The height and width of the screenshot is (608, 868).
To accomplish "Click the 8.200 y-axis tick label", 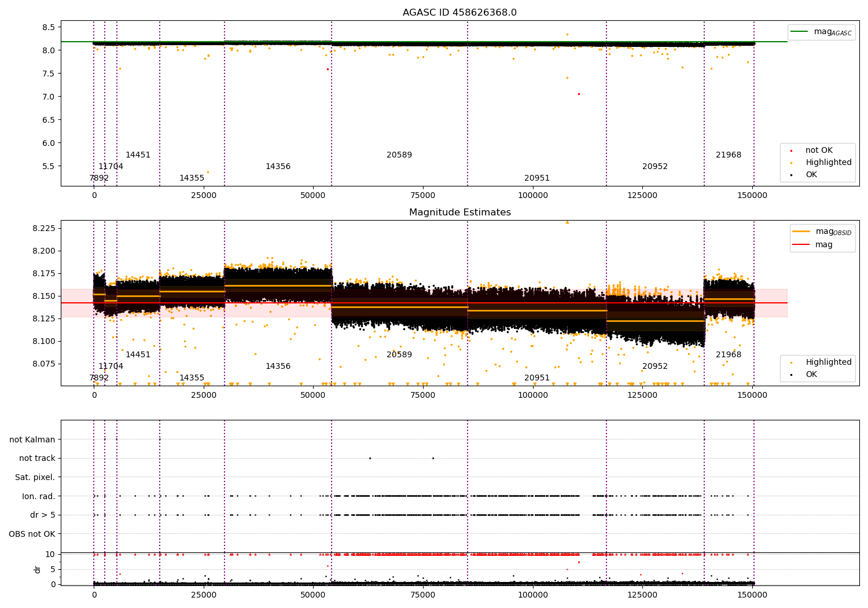I will 44,251.
